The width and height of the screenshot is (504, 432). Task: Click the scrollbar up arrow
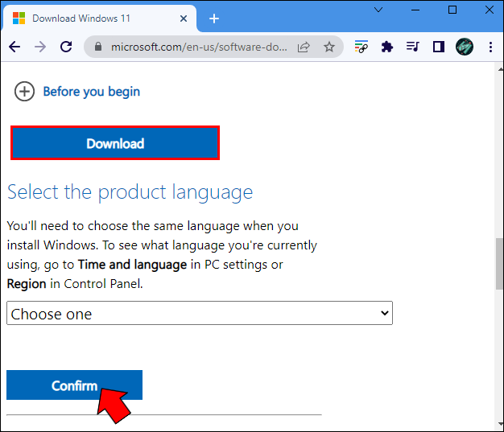tap(501, 69)
